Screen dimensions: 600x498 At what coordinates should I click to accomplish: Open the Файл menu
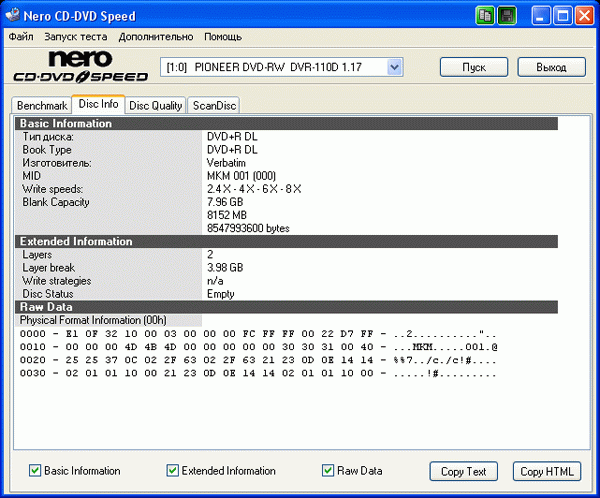click(x=21, y=37)
